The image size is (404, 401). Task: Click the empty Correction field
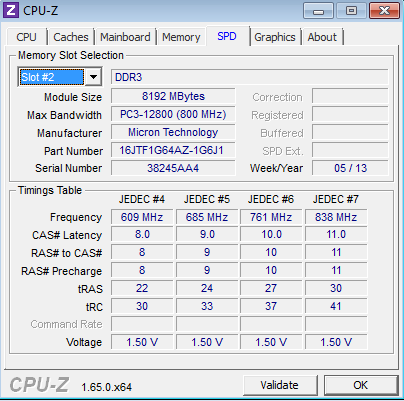tap(350, 96)
